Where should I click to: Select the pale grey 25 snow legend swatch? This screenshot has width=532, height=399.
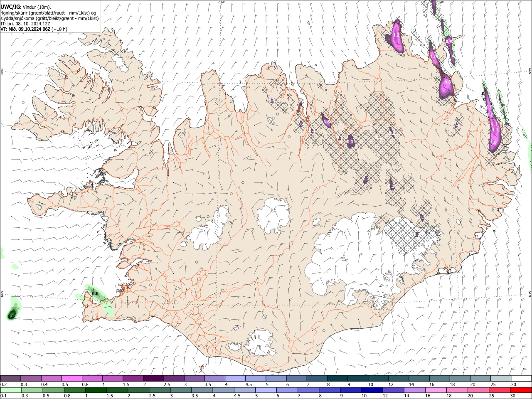(500, 378)
